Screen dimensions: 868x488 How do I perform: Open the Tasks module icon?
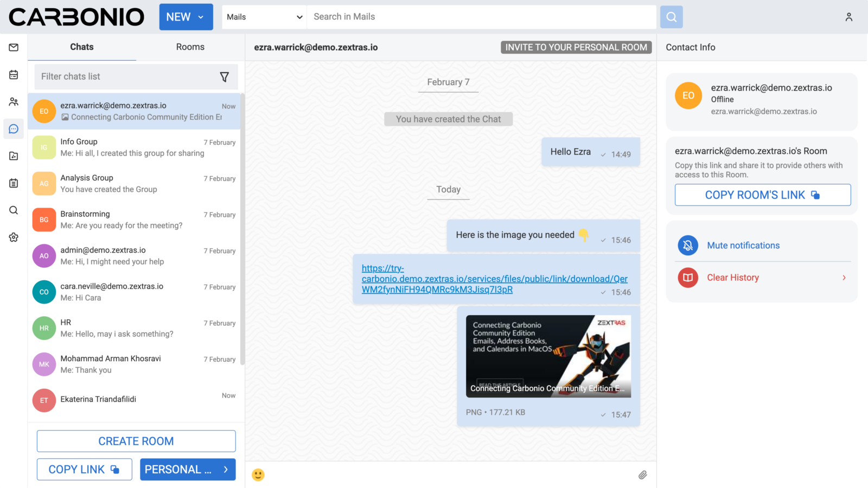(x=13, y=183)
